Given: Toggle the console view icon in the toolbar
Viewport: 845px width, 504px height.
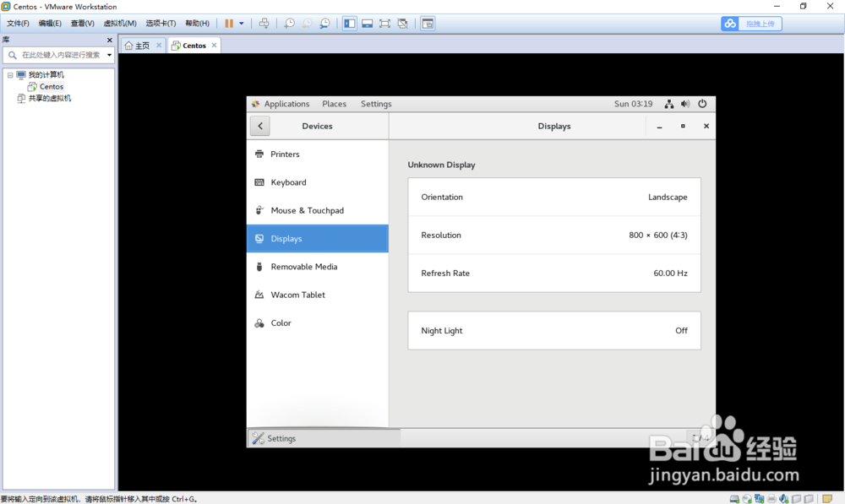Looking at the screenshot, I should coord(428,23).
